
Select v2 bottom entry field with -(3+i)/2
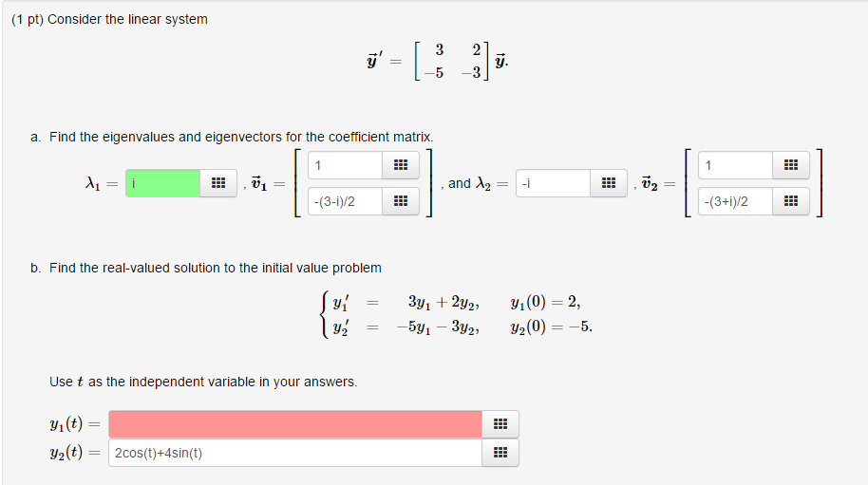[x=735, y=201]
